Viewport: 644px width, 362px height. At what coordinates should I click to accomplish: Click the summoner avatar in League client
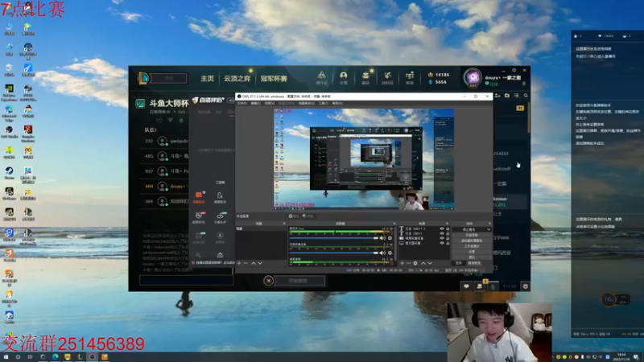[x=473, y=77]
